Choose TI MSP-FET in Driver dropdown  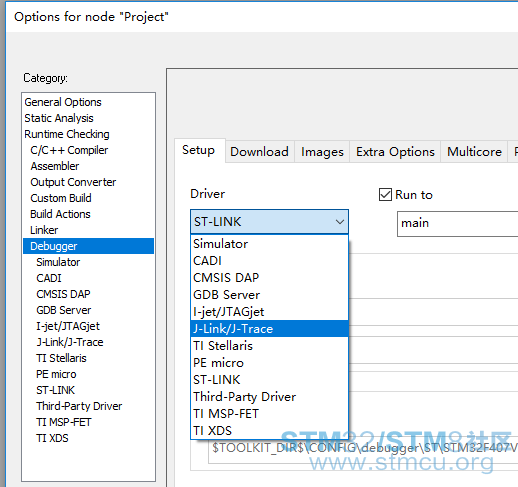click(269, 414)
